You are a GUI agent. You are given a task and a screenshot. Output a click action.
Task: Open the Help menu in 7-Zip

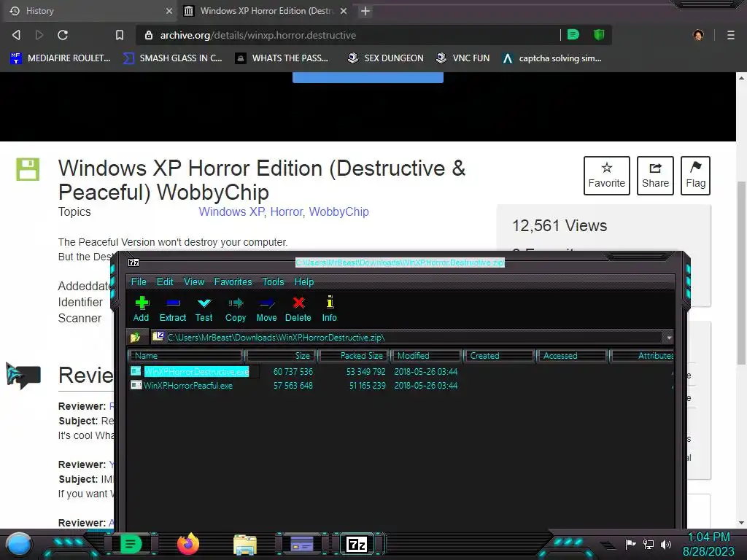coord(304,282)
